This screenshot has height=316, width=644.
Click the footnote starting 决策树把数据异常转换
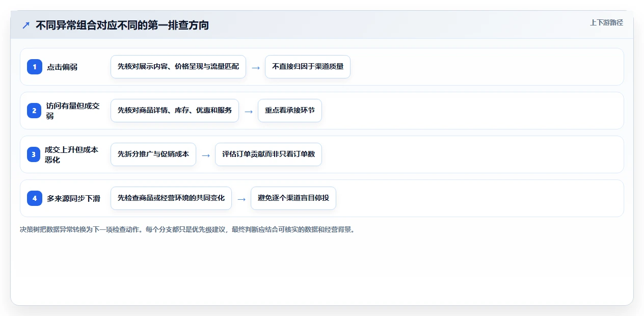click(187, 229)
